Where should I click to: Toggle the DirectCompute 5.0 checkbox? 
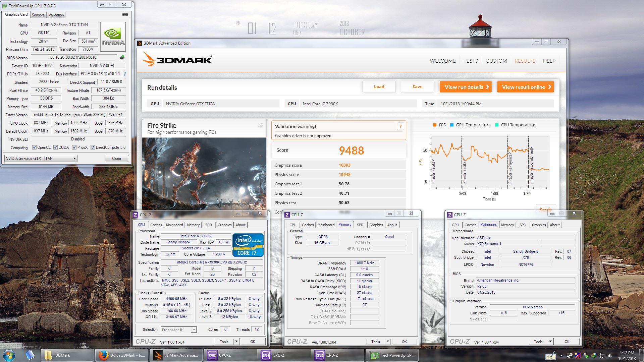click(x=93, y=147)
